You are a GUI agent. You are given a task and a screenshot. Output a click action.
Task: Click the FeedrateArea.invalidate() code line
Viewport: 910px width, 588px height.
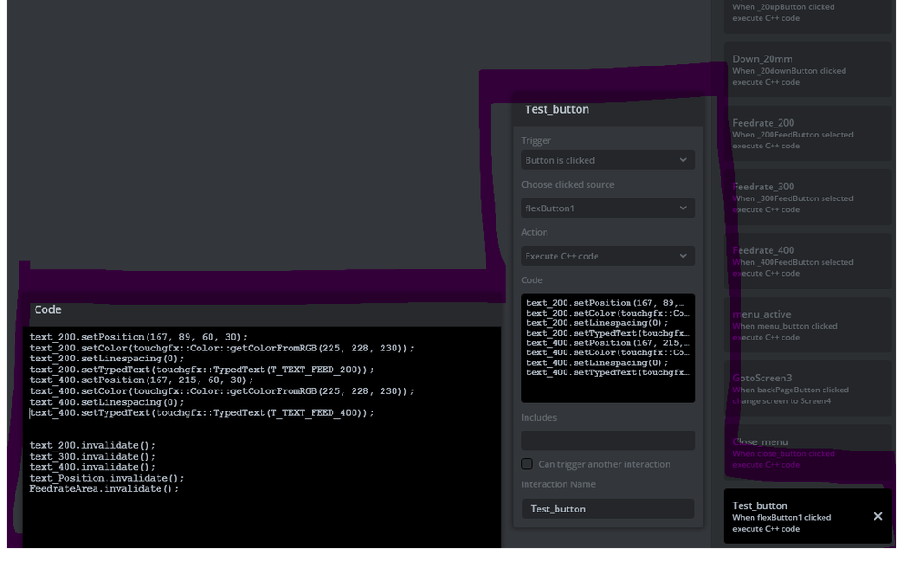(104, 489)
